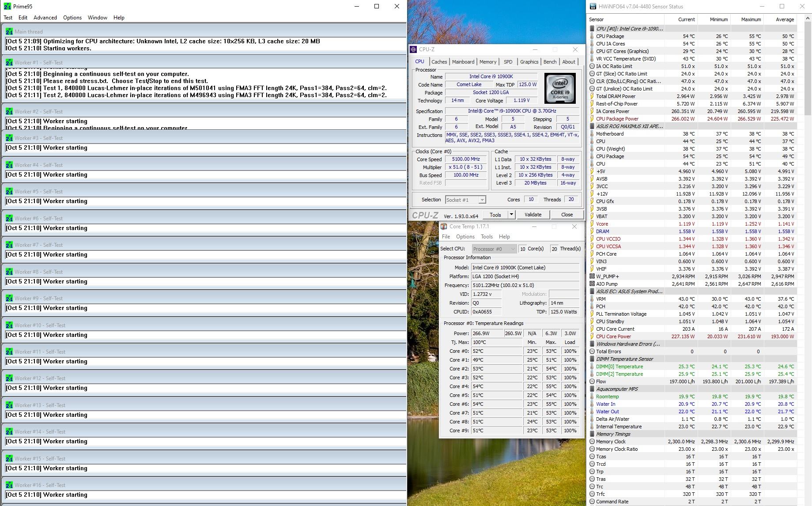This screenshot has width=812, height=506.
Task: Switch to the Caches tab in CPU-Z
Action: pyautogui.click(x=439, y=62)
